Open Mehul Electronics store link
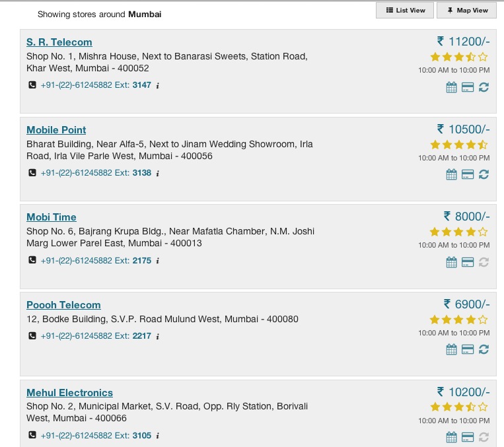Viewport: 504px width, 447px height. pos(70,392)
